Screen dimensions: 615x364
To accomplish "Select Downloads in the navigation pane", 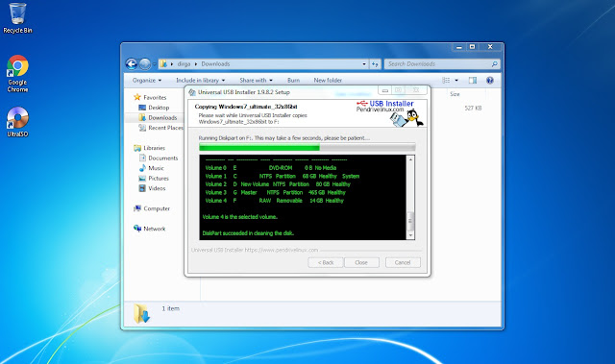I will click(x=158, y=117).
